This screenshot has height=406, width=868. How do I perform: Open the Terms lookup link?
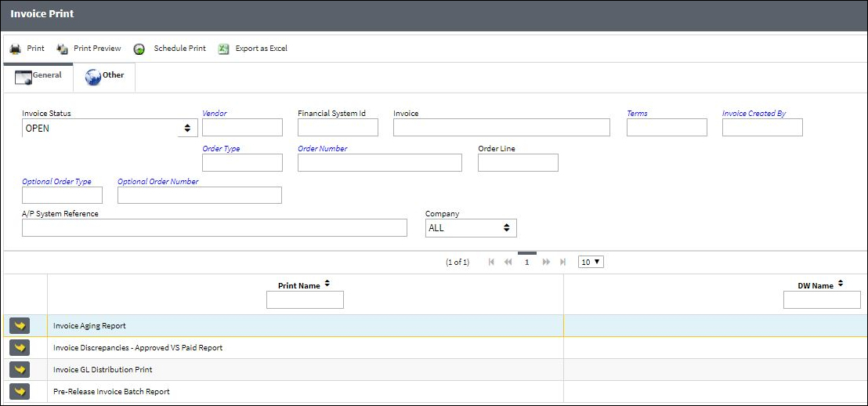pos(637,113)
